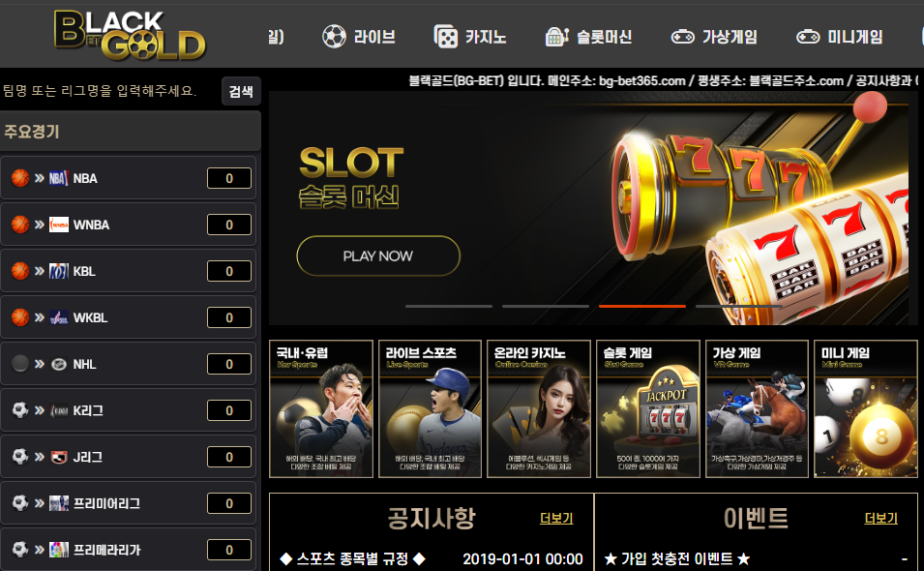Open the 미니게임 menu item
924x571 pixels.
(839, 37)
